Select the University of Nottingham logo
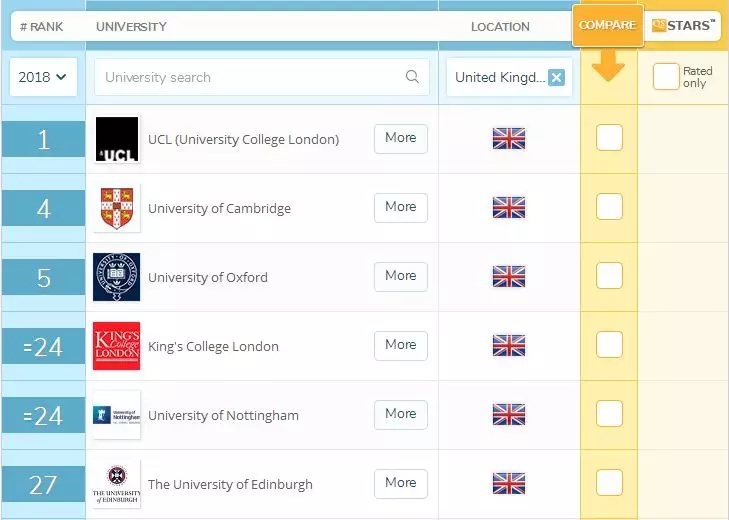Viewport: 729px width, 520px height. [117, 415]
